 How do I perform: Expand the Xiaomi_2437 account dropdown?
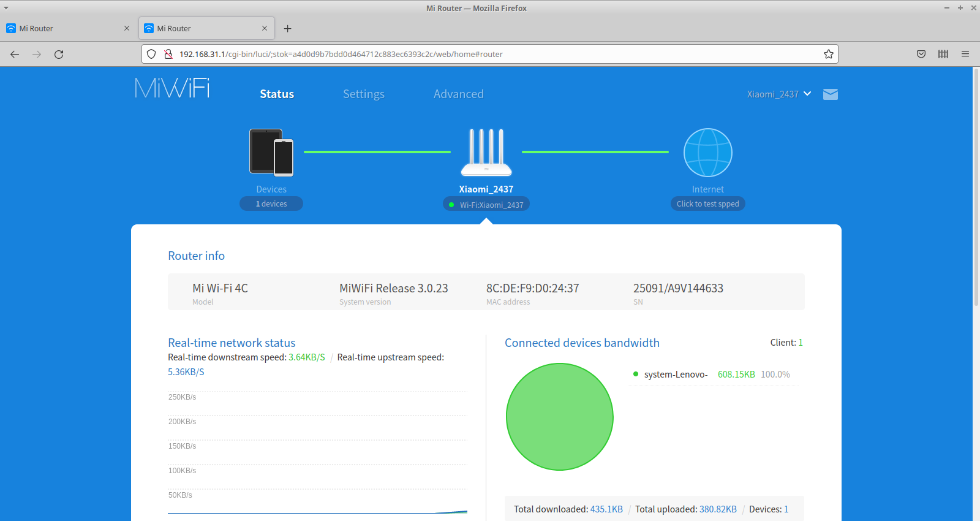(x=779, y=94)
